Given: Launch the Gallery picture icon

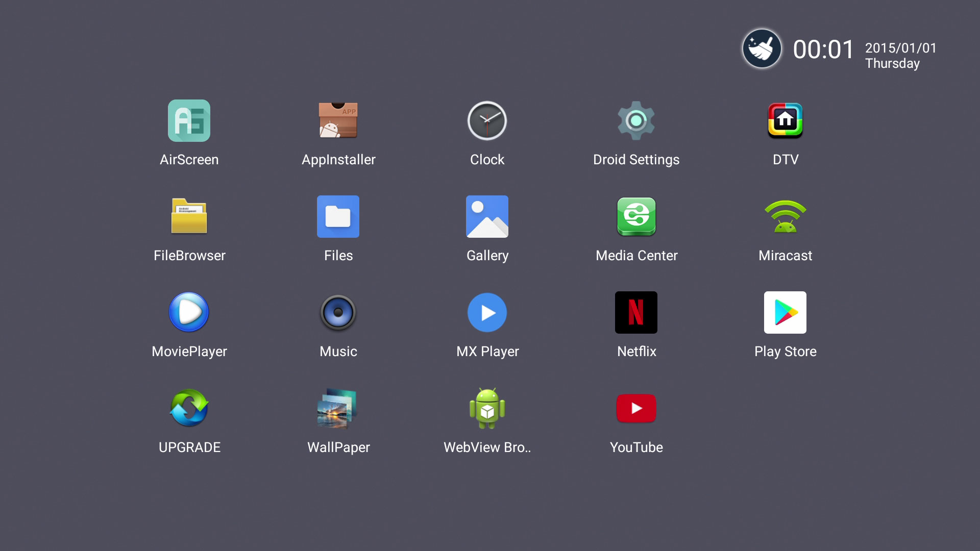Looking at the screenshot, I should pyautogui.click(x=487, y=216).
